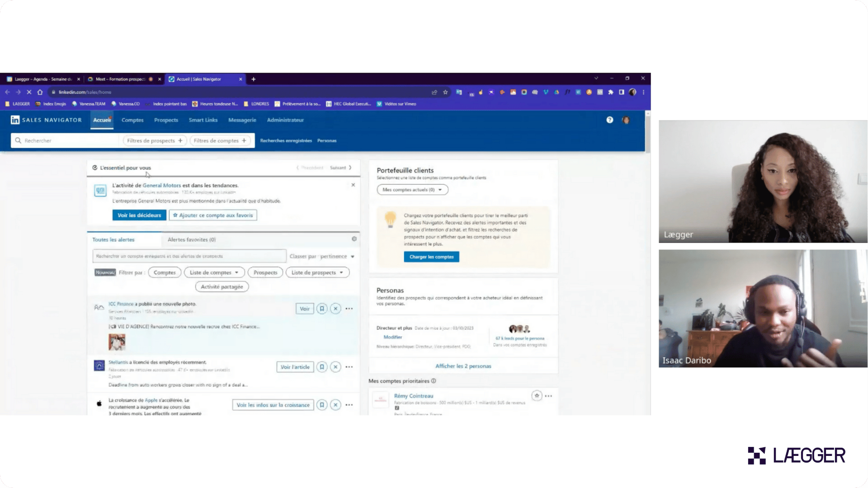Click Charger les comptes button

pyautogui.click(x=431, y=257)
